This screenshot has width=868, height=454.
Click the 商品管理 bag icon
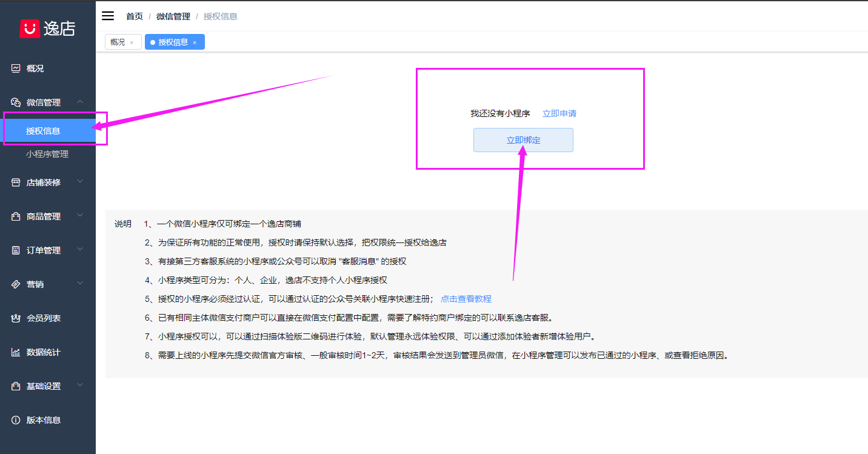pos(16,216)
